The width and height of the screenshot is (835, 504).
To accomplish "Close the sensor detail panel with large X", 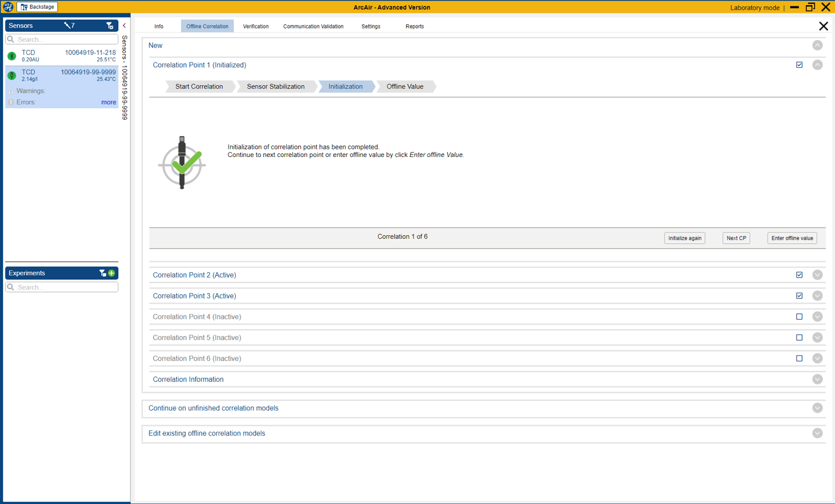I will tap(823, 26).
